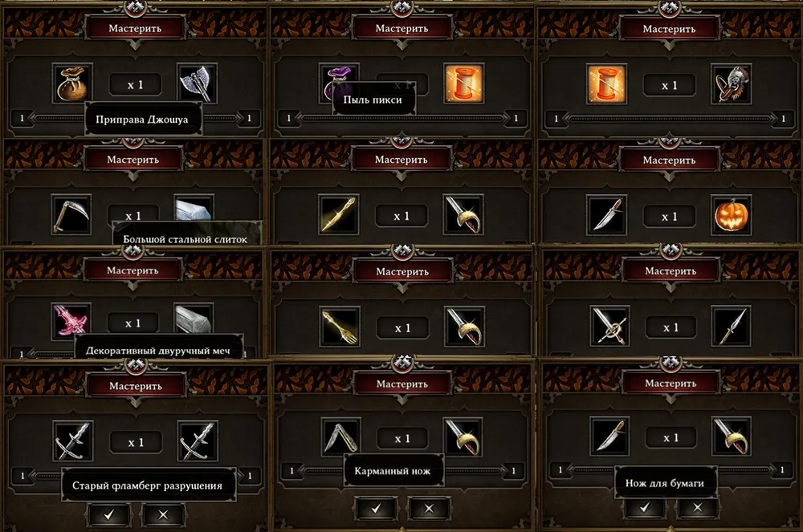The image size is (803, 532).
Task: Select the double-headed axe icon
Action: pyautogui.click(x=197, y=83)
